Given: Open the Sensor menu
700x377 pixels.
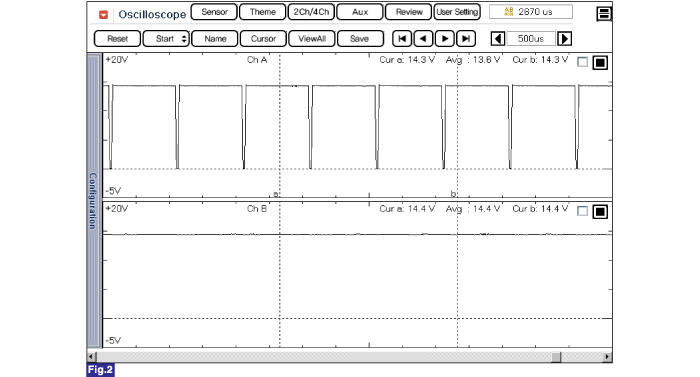Looking at the screenshot, I should [214, 12].
